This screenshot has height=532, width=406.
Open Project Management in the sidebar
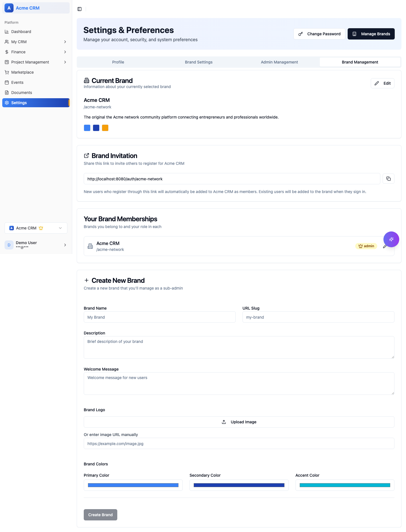point(36,62)
